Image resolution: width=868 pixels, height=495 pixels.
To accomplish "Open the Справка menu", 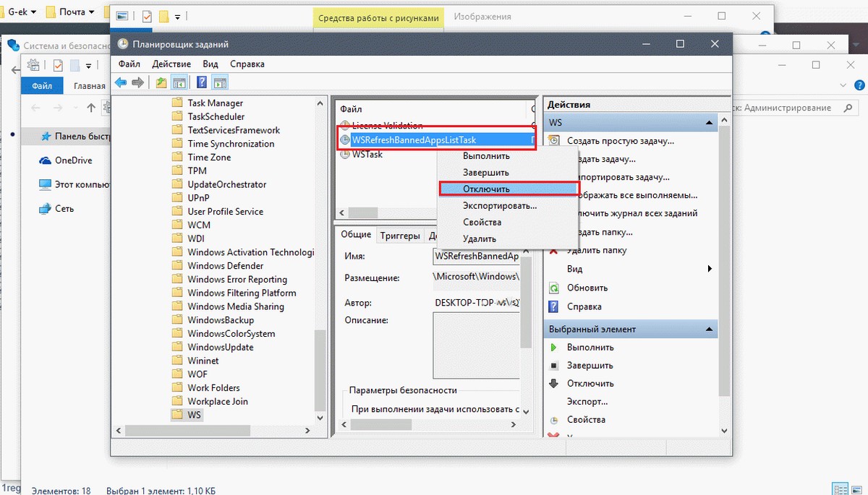I will pos(247,64).
